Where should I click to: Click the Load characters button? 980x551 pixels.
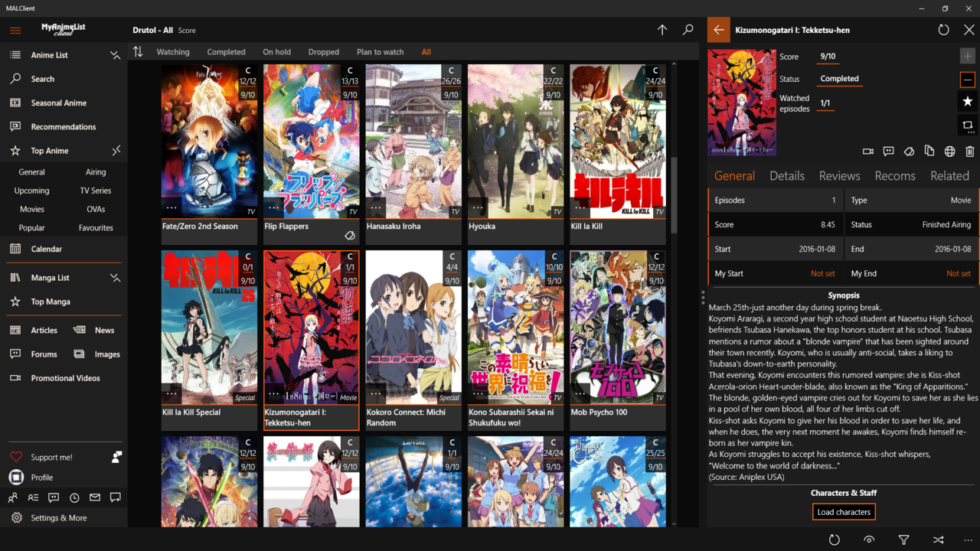[844, 512]
